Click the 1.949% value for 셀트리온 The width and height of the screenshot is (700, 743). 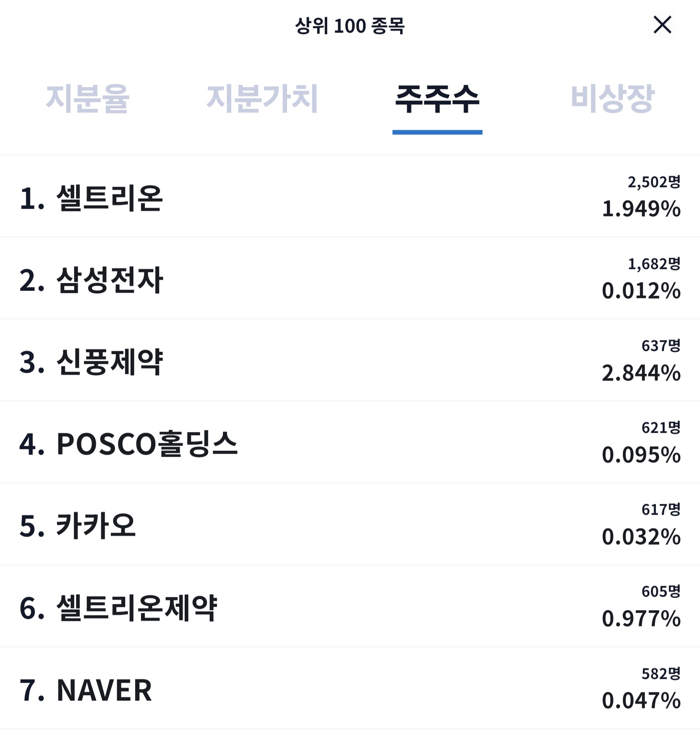tap(641, 209)
